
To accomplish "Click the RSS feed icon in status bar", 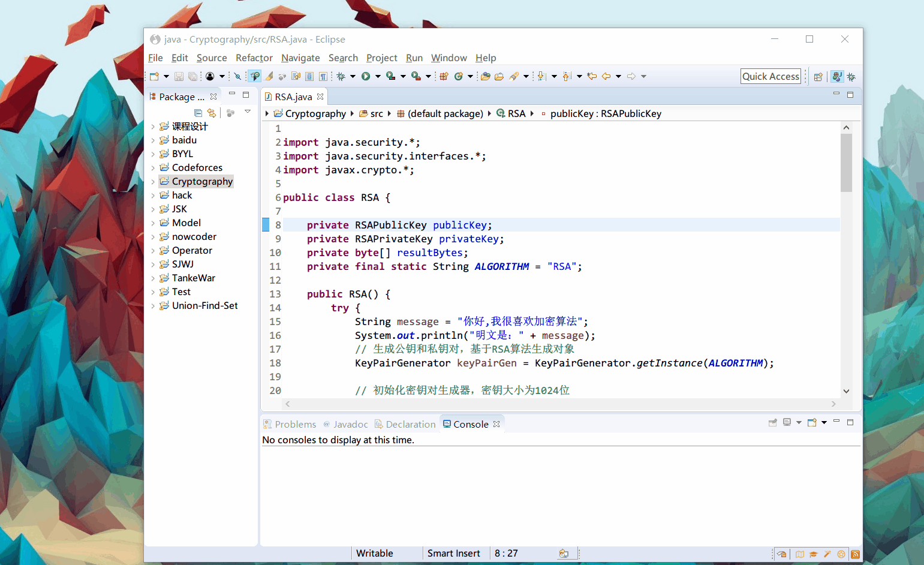I will pos(855,554).
